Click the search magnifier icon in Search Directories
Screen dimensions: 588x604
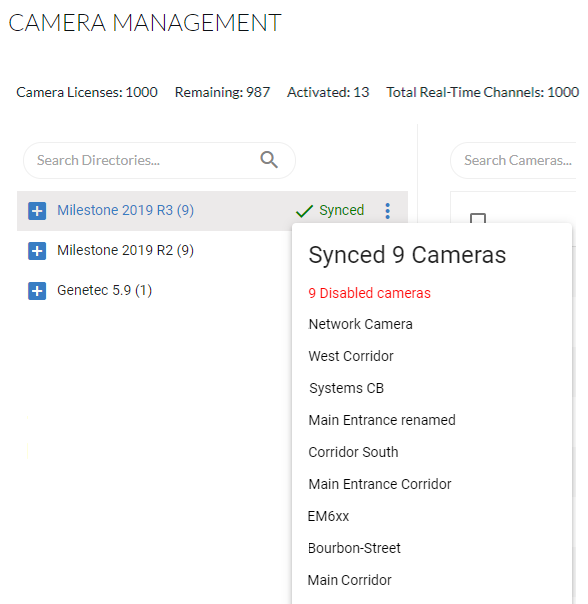click(x=269, y=159)
